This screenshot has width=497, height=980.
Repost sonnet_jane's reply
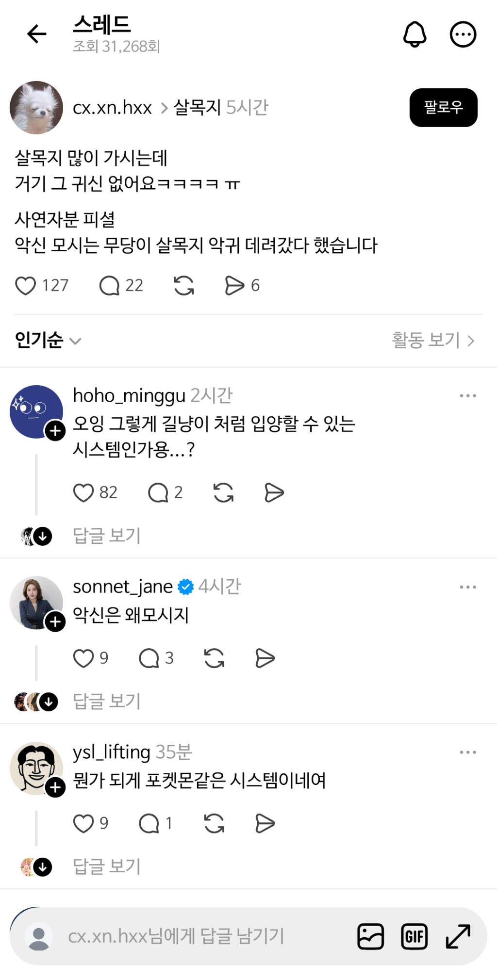(214, 658)
